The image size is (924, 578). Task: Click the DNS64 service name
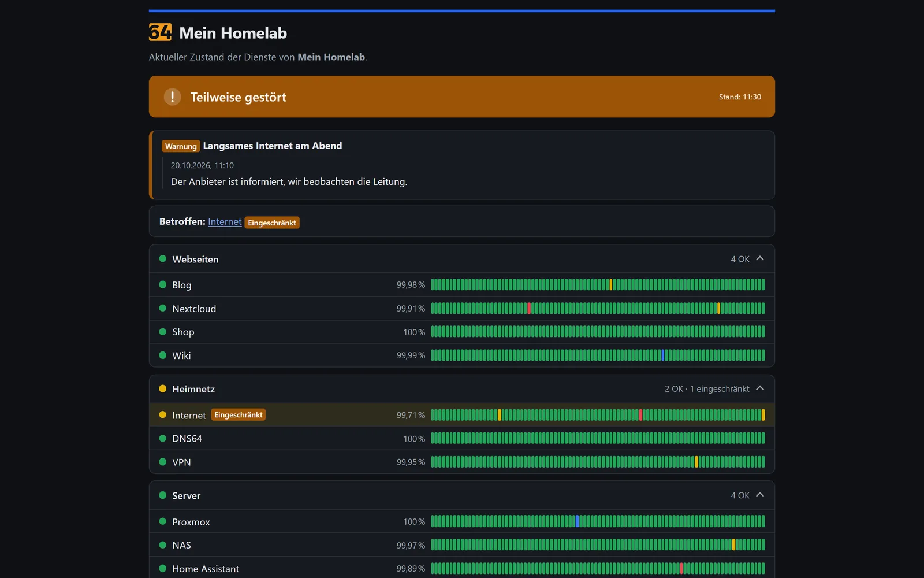(187, 438)
